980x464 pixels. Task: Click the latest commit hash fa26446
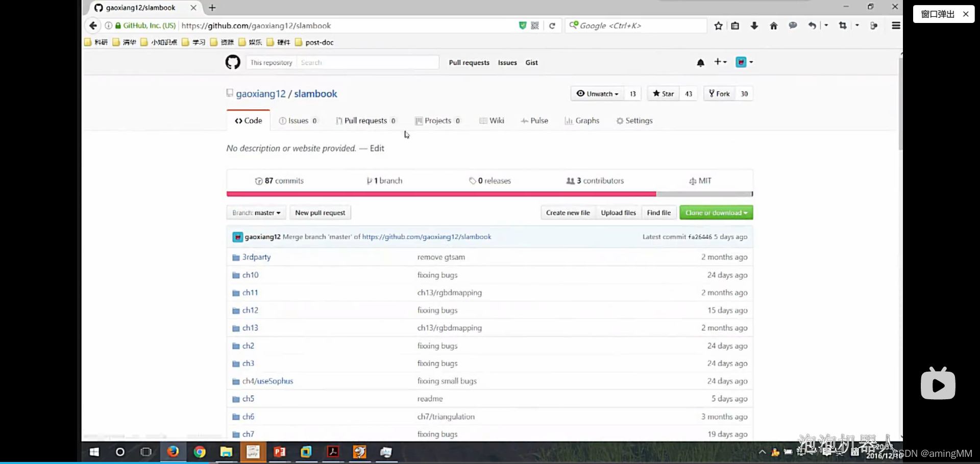(700, 237)
